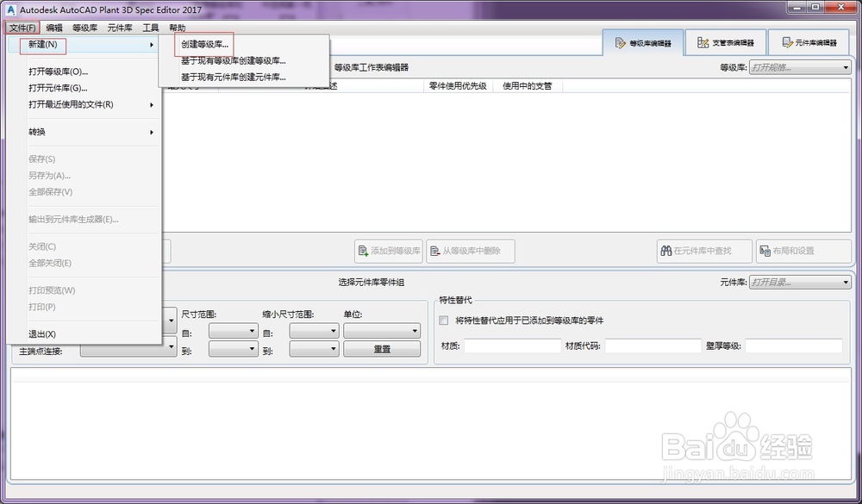This screenshot has height=504, width=862.
Task: Click the 转换 submenu arrow
Action: point(151,133)
